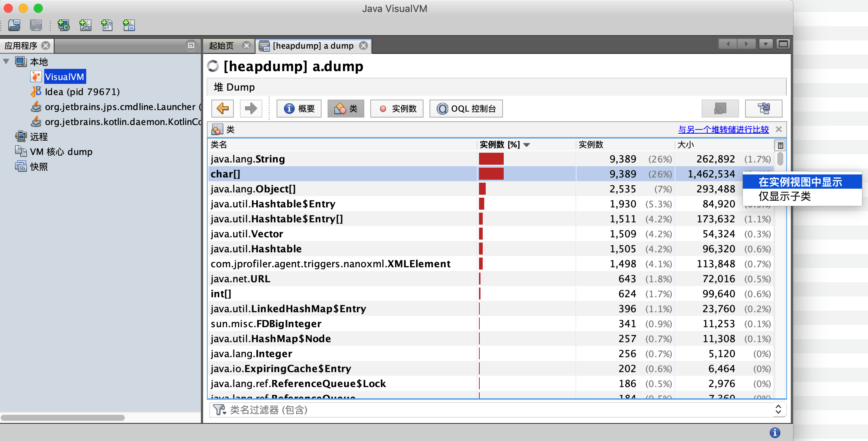Click the add application snapshot toolbar icon
This screenshot has height=441, width=868.
(129, 25)
